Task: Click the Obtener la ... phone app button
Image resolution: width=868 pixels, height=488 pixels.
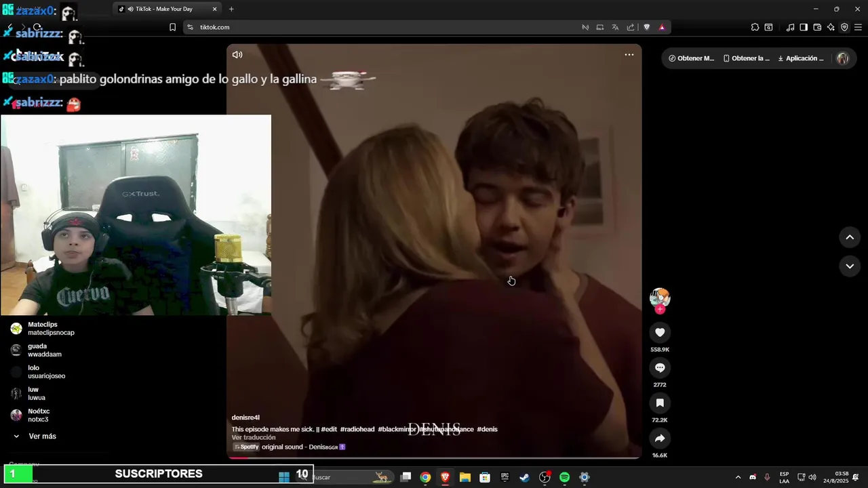Action: pos(747,58)
